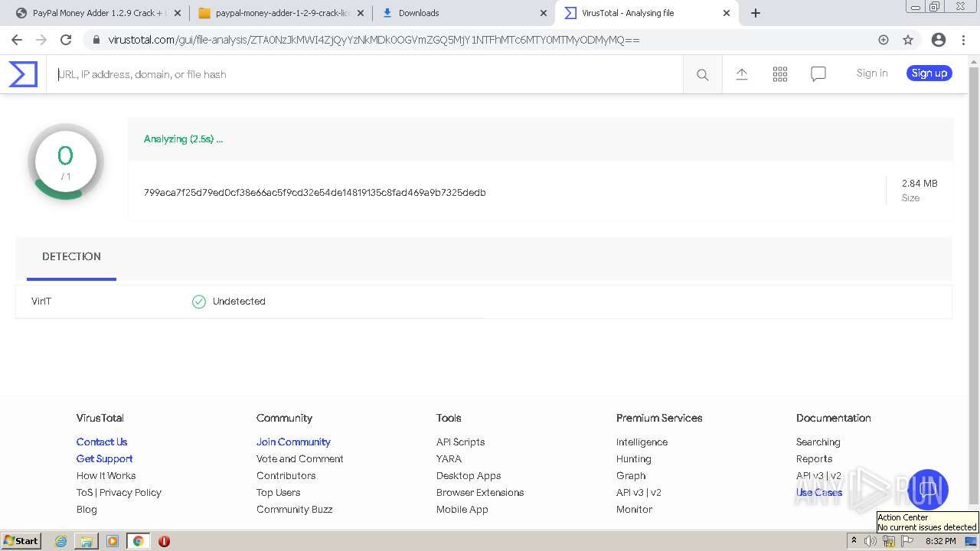Open API Scripts link

coord(460,442)
